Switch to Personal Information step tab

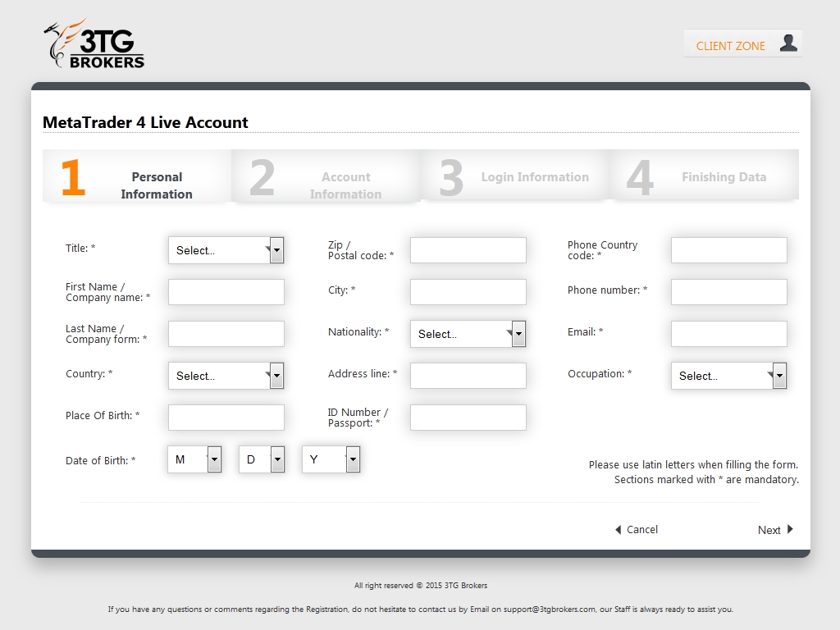click(x=137, y=177)
